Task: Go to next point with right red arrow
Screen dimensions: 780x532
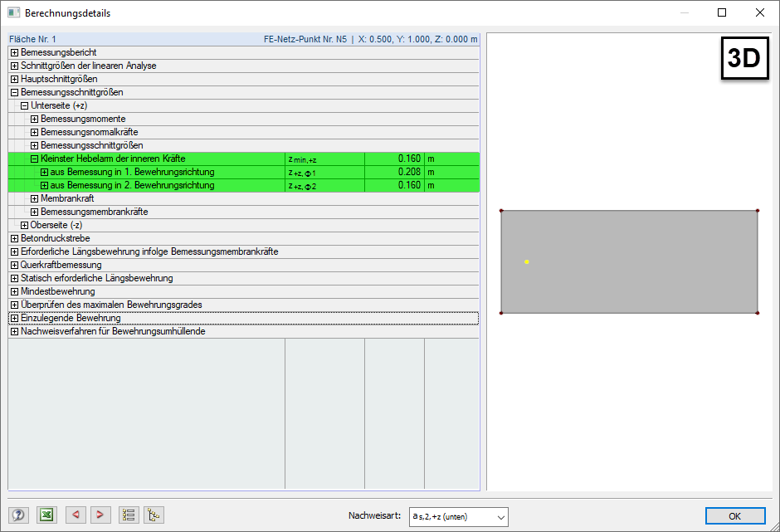Action: (x=100, y=515)
